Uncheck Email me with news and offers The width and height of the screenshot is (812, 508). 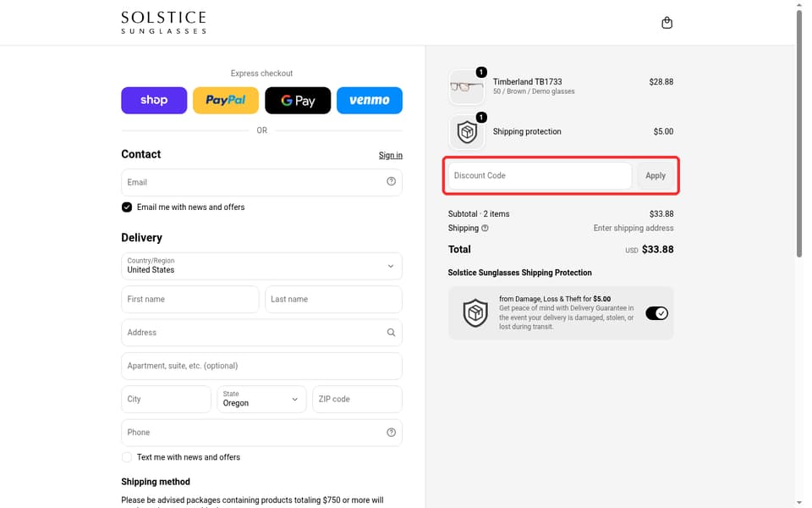click(127, 207)
